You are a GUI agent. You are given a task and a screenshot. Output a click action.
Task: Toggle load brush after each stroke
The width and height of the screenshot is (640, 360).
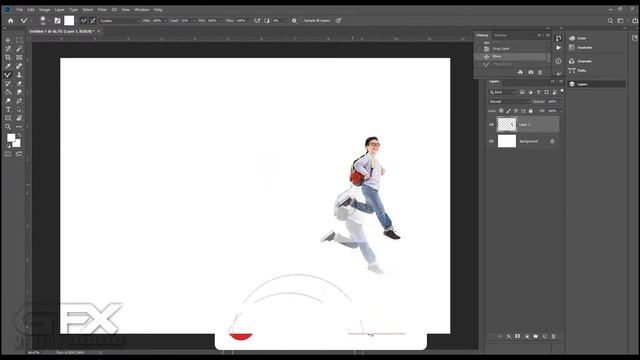(84, 20)
